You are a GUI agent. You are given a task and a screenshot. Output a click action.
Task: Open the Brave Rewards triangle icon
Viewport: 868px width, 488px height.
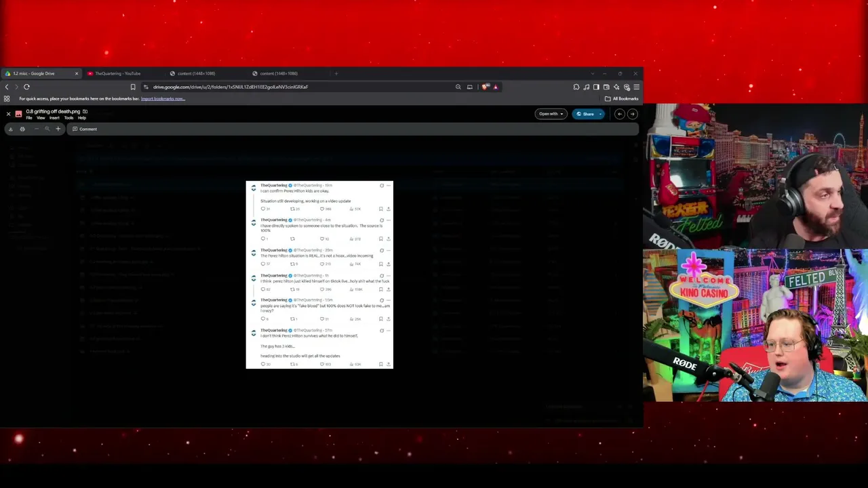[x=495, y=87]
